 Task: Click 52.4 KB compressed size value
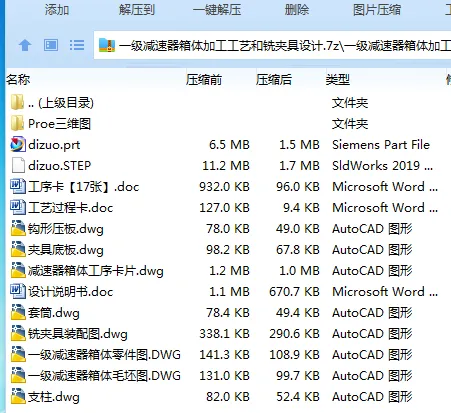point(298,397)
